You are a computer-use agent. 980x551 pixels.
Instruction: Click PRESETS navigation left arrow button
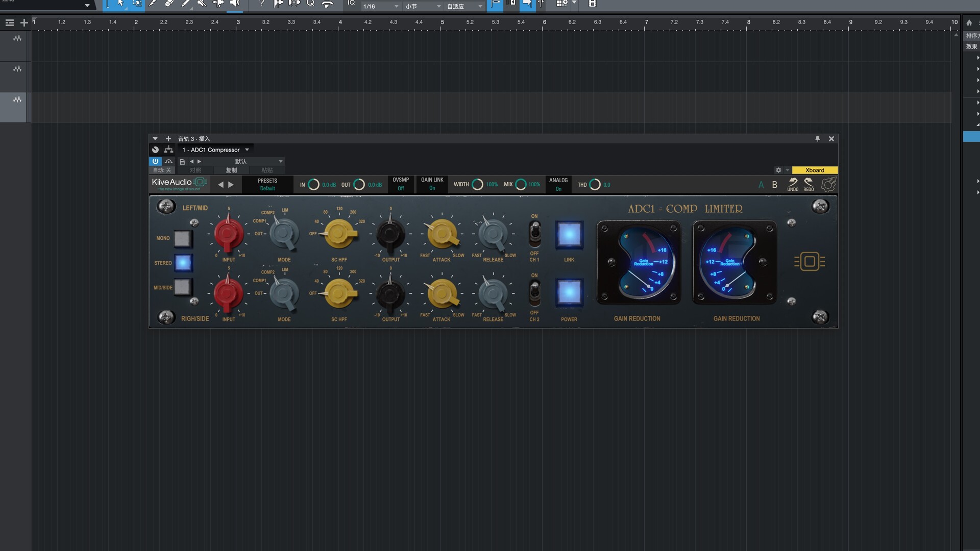coord(221,184)
